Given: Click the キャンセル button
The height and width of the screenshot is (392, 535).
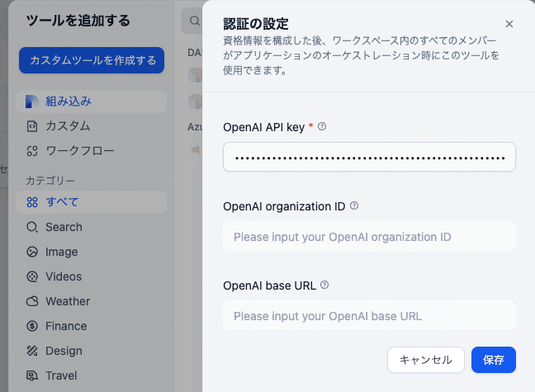Looking at the screenshot, I should (426, 360).
